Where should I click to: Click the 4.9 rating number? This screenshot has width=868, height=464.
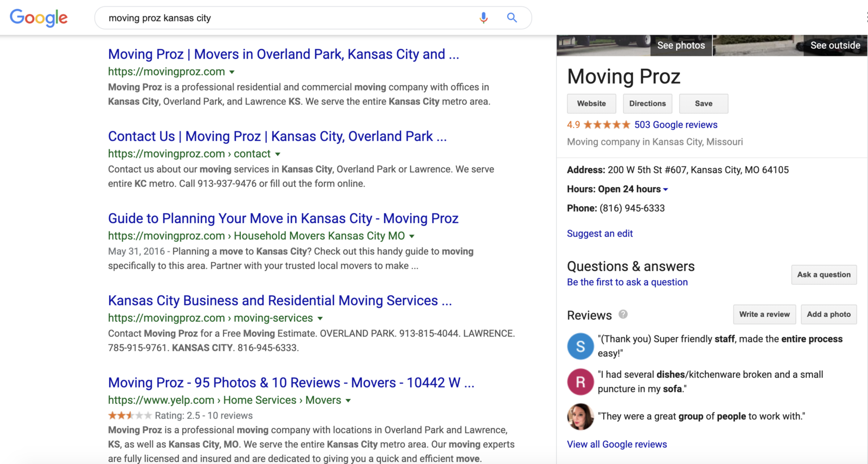573,125
